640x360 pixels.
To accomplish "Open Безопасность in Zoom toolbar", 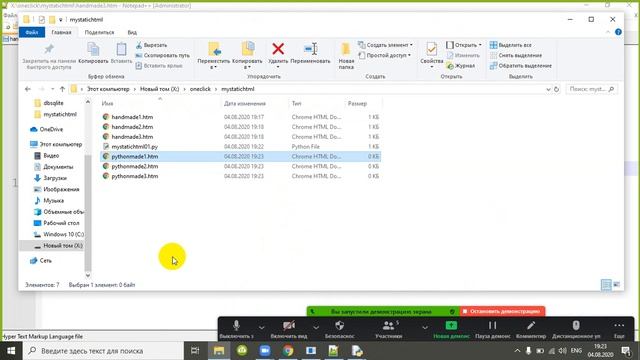I will click(340, 329).
